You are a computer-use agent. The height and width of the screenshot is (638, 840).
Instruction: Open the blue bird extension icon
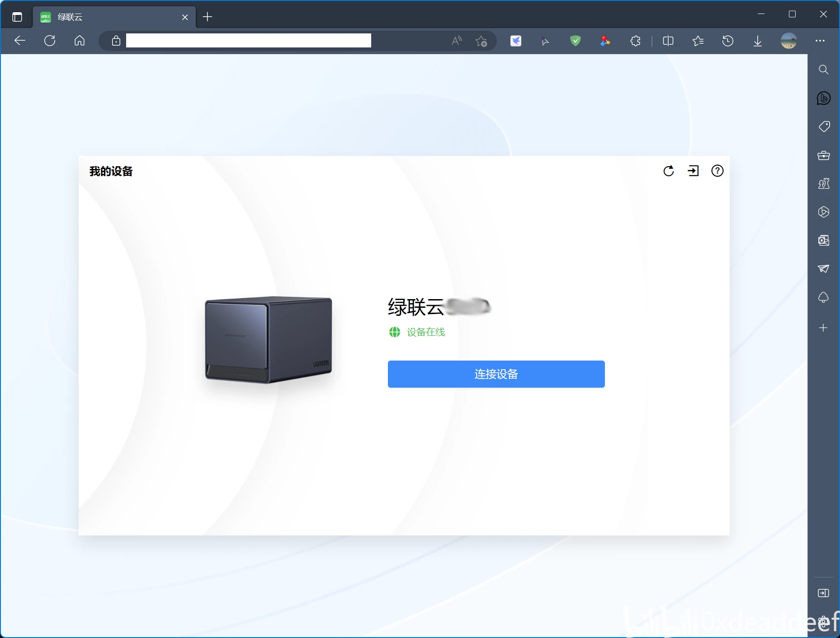pos(516,41)
